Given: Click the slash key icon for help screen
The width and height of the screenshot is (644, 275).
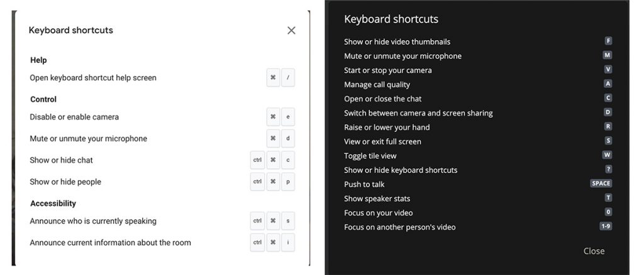Looking at the screenshot, I should click(x=288, y=78).
